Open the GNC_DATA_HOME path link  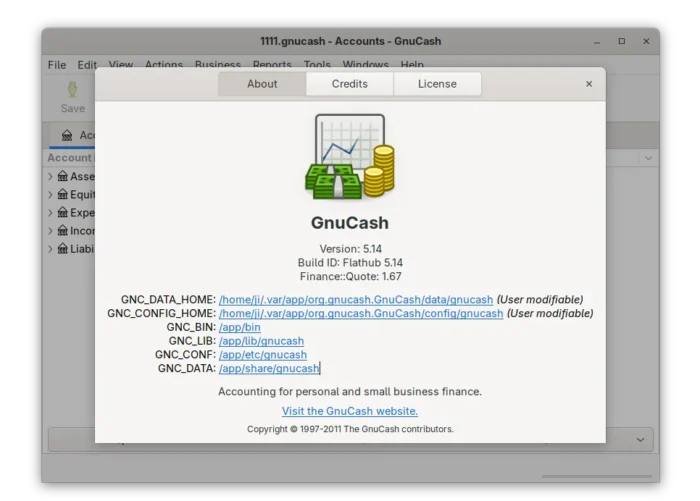click(x=356, y=299)
